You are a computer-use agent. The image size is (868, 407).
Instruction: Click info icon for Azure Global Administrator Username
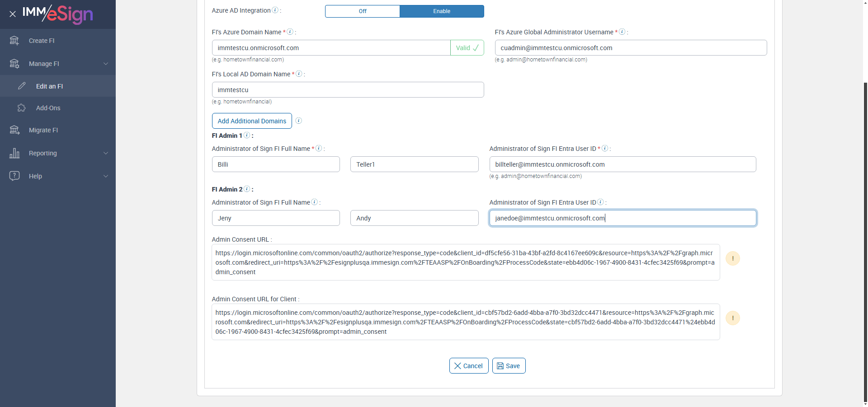[622, 32]
